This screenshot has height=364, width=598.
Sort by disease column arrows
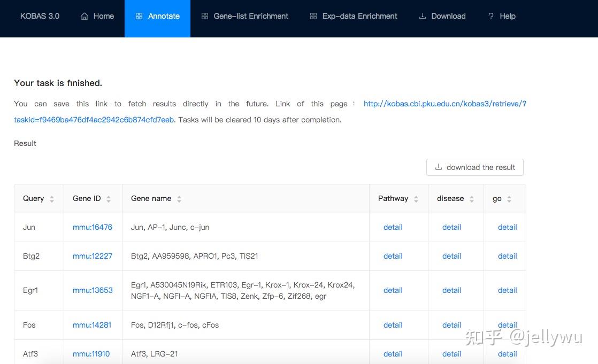click(472, 199)
